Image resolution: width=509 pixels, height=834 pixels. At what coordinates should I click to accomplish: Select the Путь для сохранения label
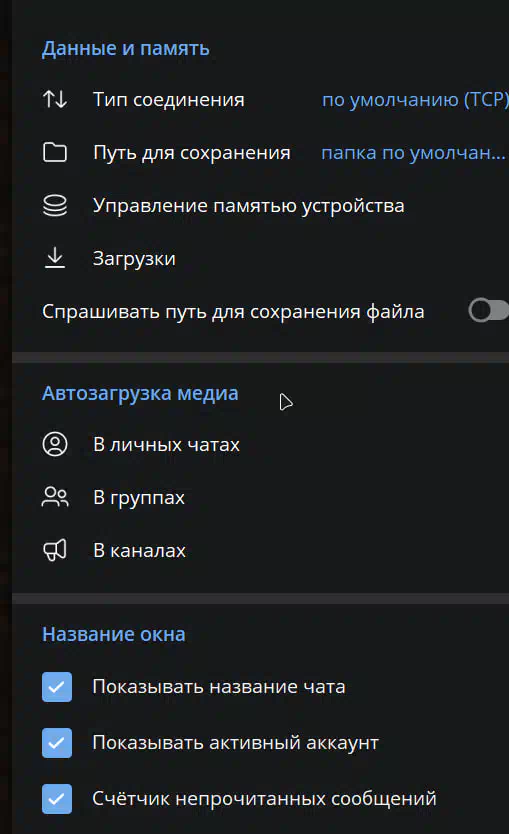(x=192, y=153)
